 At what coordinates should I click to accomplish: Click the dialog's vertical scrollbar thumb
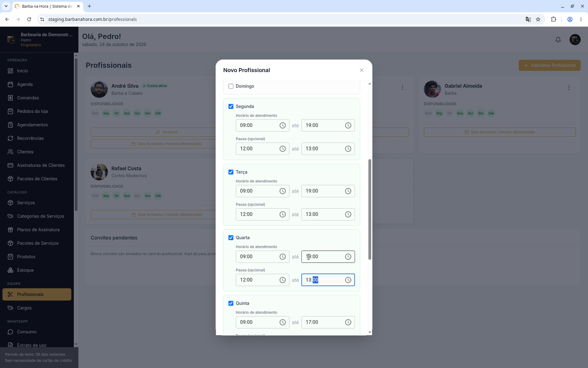click(x=370, y=209)
